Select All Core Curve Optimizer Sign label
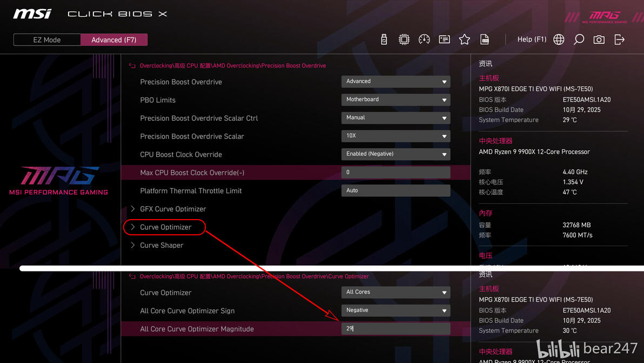The height and width of the screenshot is (363, 644). click(187, 311)
